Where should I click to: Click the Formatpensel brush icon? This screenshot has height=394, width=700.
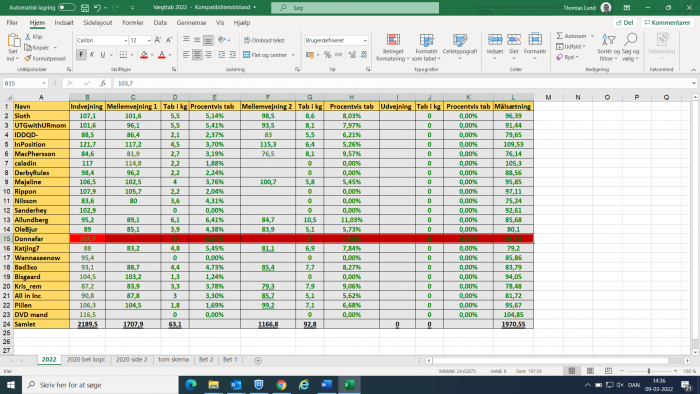28,58
